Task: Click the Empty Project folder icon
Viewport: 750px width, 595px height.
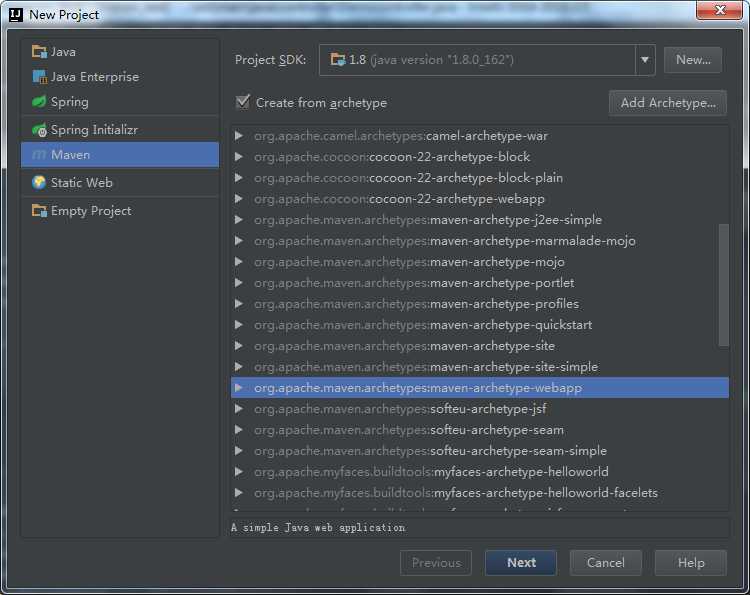Action: 39,210
